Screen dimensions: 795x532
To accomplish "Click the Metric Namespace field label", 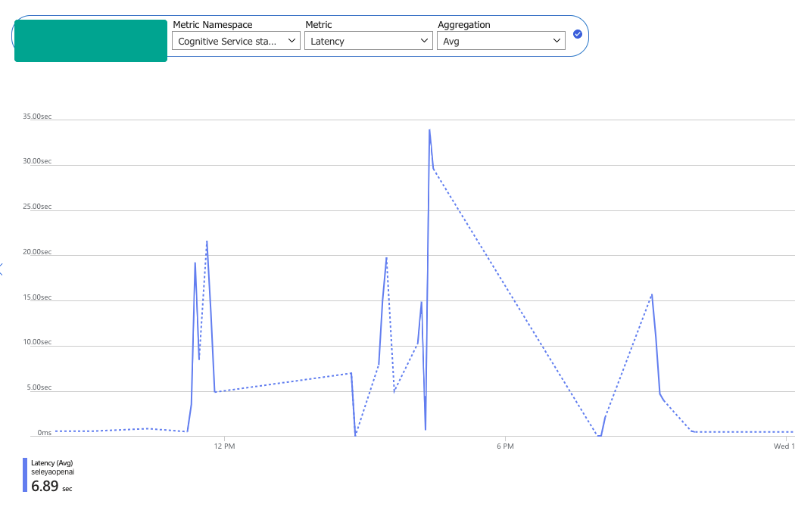I will tap(213, 24).
